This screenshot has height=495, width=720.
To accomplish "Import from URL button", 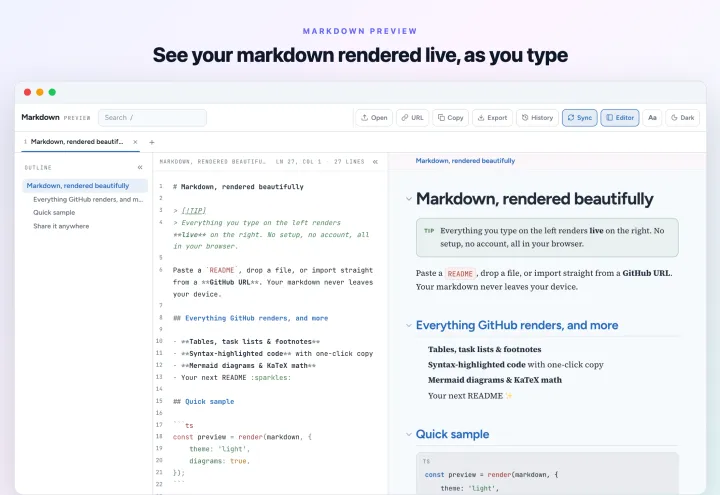I will coord(412,118).
